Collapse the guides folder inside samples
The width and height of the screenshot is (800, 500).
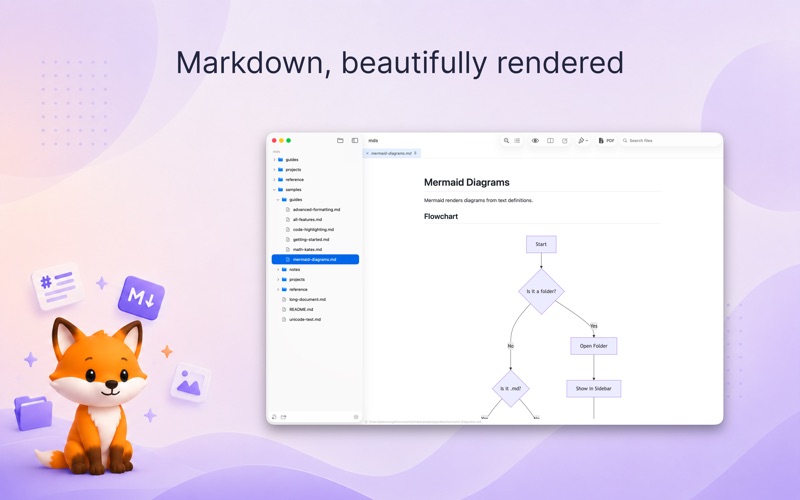pos(278,199)
